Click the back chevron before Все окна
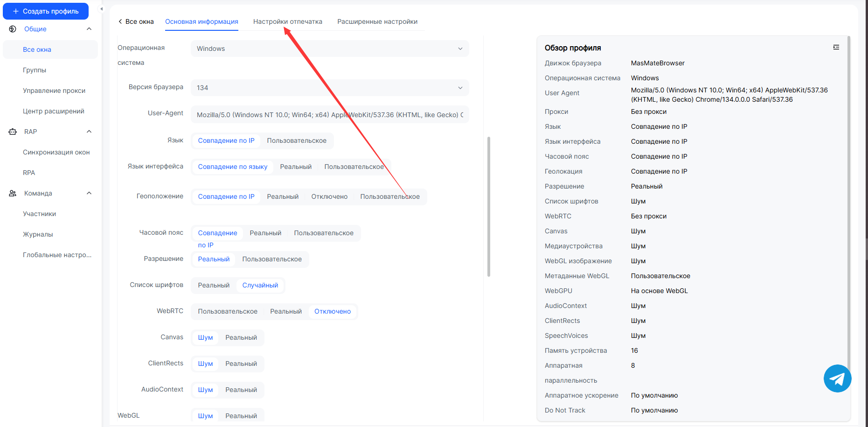Screen dimensions: 868x427 coord(120,21)
